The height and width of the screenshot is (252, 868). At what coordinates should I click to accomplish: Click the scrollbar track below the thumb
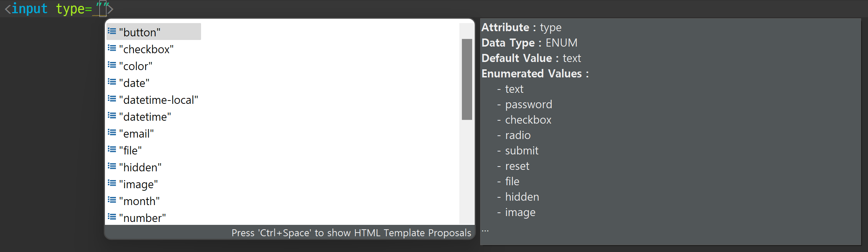(467, 172)
